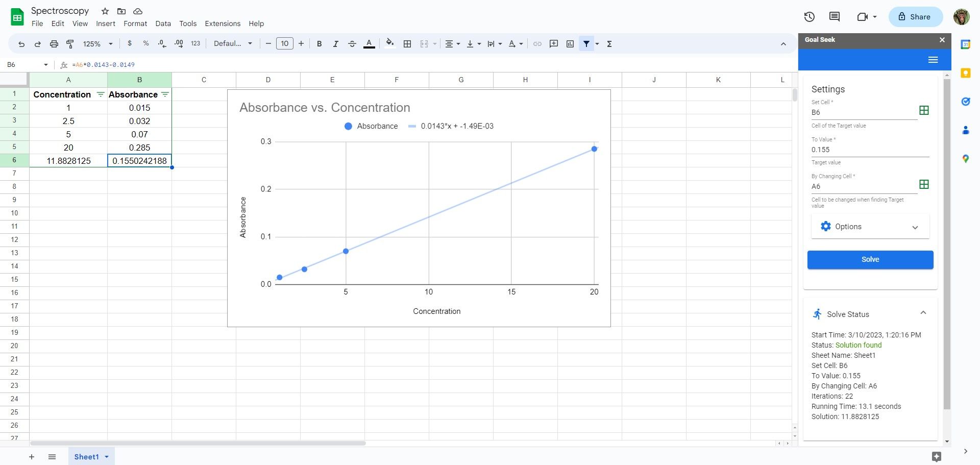Open the Sheet1 tab menu

pyautogui.click(x=107, y=456)
